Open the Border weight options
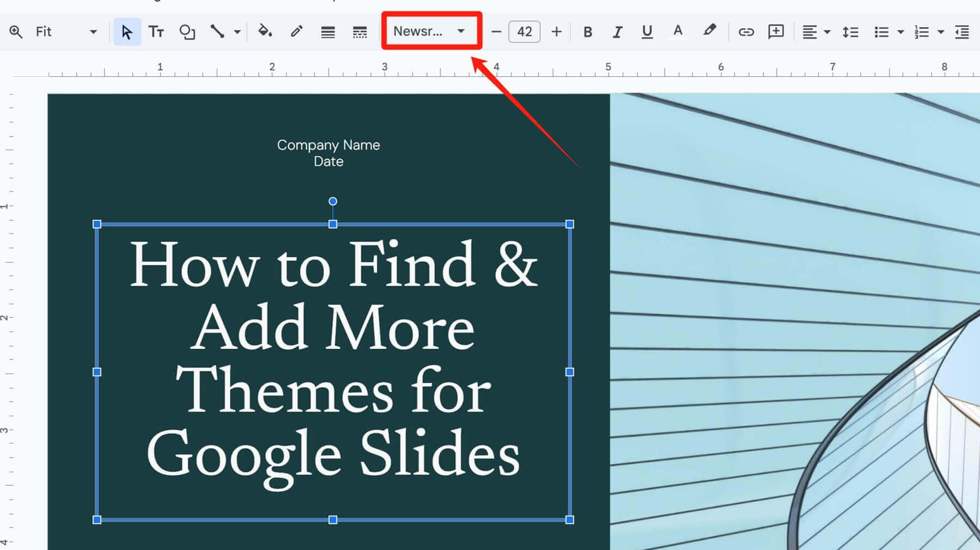Viewport: 980px width, 550px height. (328, 32)
